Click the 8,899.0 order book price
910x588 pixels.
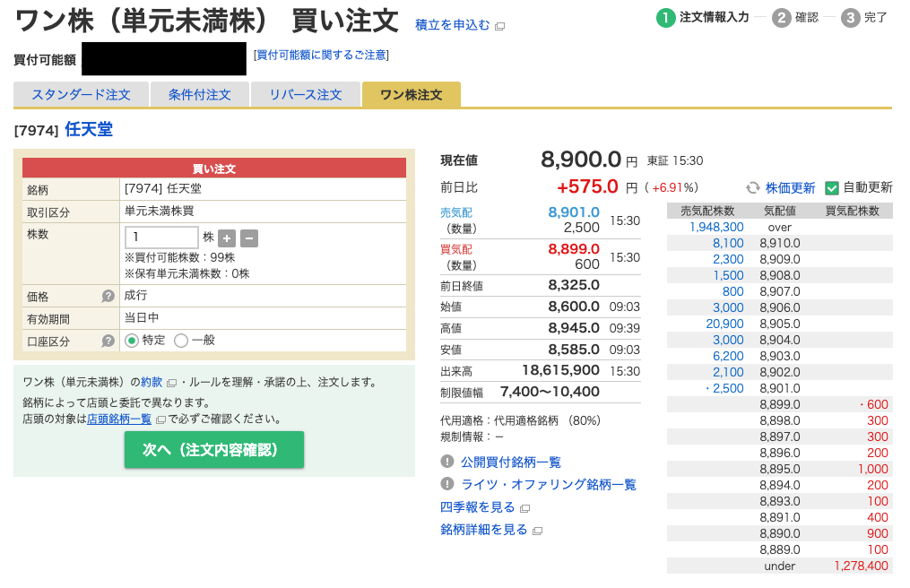point(780,404)
